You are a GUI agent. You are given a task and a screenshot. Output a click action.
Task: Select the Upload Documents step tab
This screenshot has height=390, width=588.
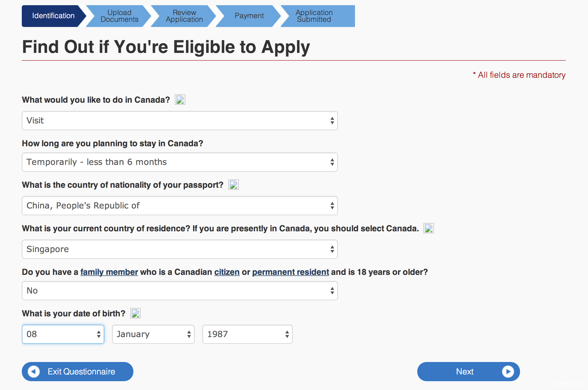119,16
